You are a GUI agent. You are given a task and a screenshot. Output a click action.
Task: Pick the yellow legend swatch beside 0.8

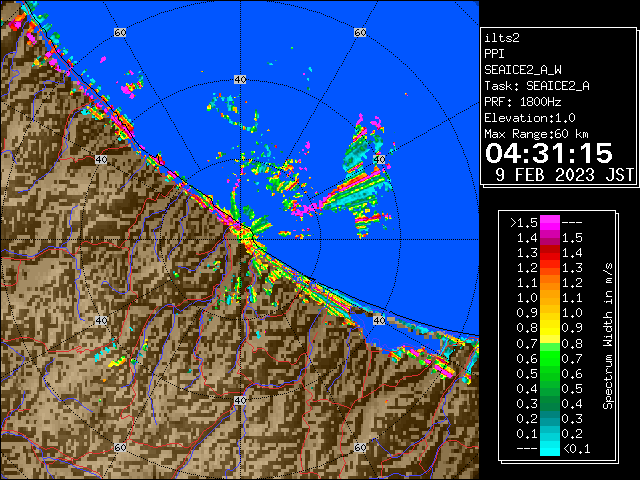550,328
